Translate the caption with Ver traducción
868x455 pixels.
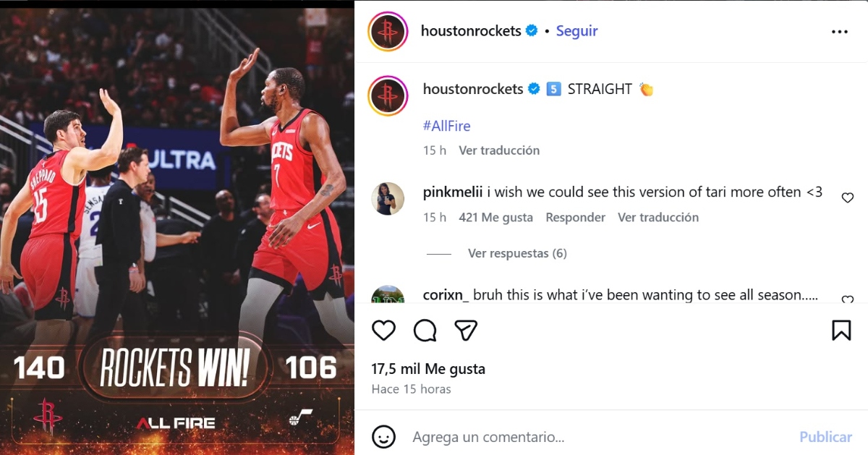click(x=499, y=150)
